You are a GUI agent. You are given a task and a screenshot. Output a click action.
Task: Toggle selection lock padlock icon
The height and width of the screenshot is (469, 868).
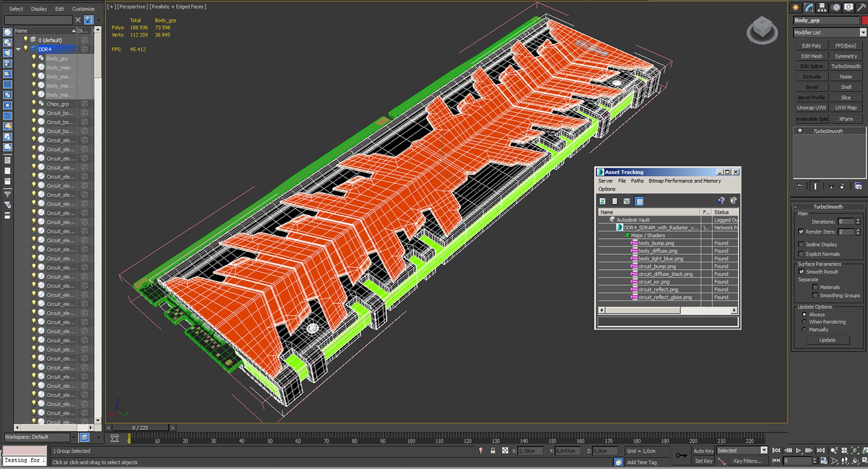click(x=493, y=450)
